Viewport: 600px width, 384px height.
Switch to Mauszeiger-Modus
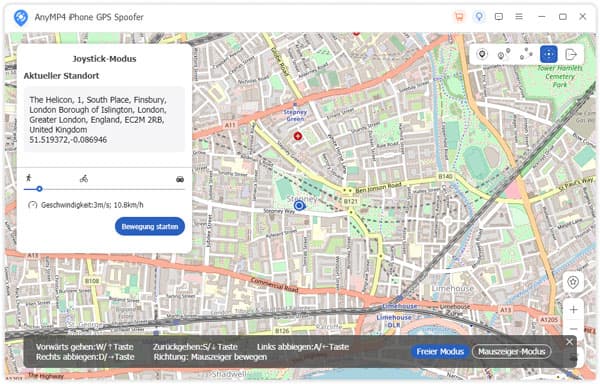512,351
